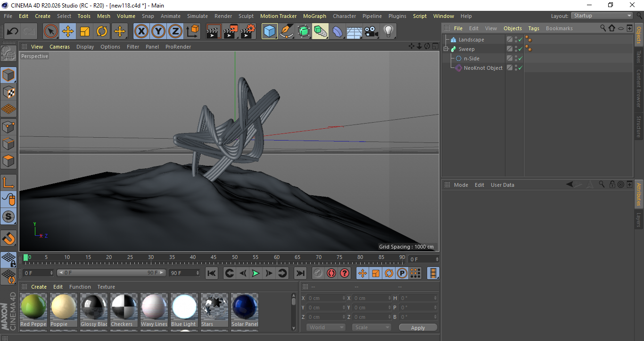Toggle Autokeying button
This screenshot has height=341, width=644.
(331, 273)
